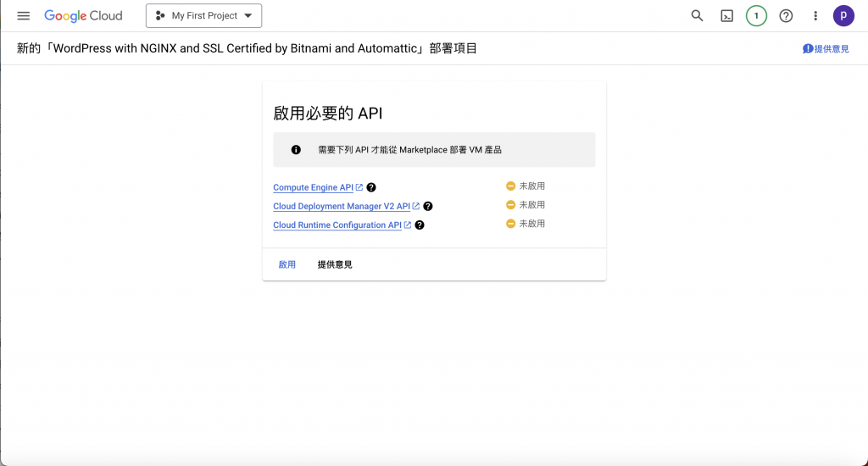Click the Marketplace VM notice text
The height and width of the screenshot is (466, 868).
pos(409,150)
